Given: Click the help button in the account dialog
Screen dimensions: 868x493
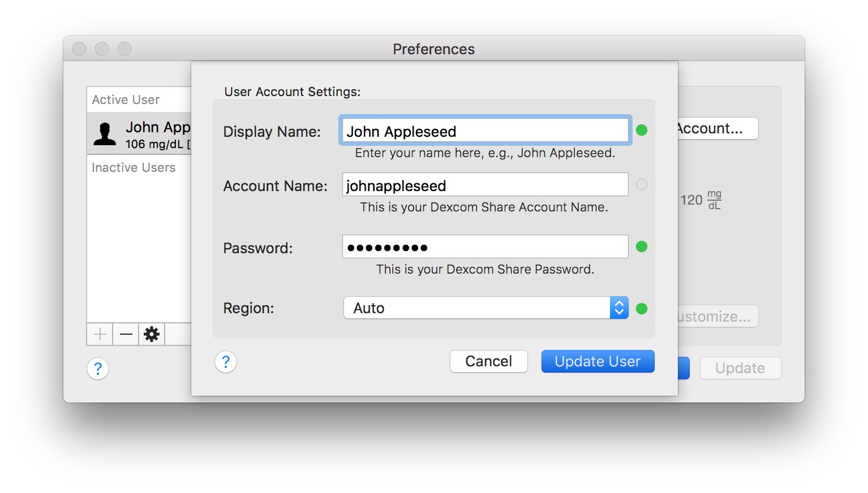Looking at the screenshot, I should tap(226, 362).
